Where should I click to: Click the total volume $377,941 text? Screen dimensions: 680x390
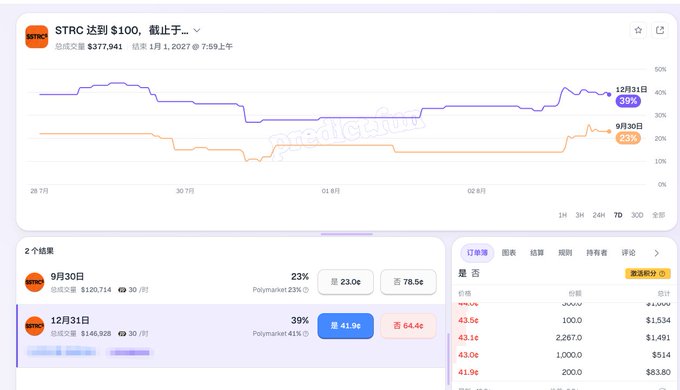105,46
